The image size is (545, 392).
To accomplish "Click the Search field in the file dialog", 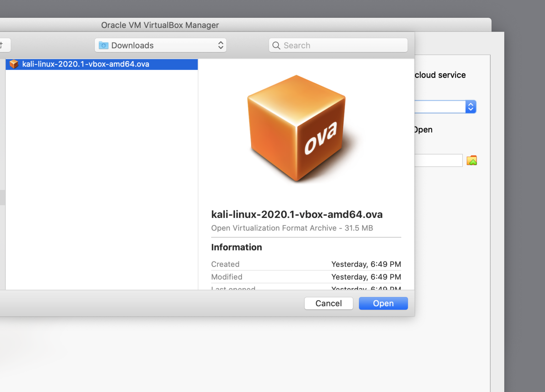I will (338, 45).
